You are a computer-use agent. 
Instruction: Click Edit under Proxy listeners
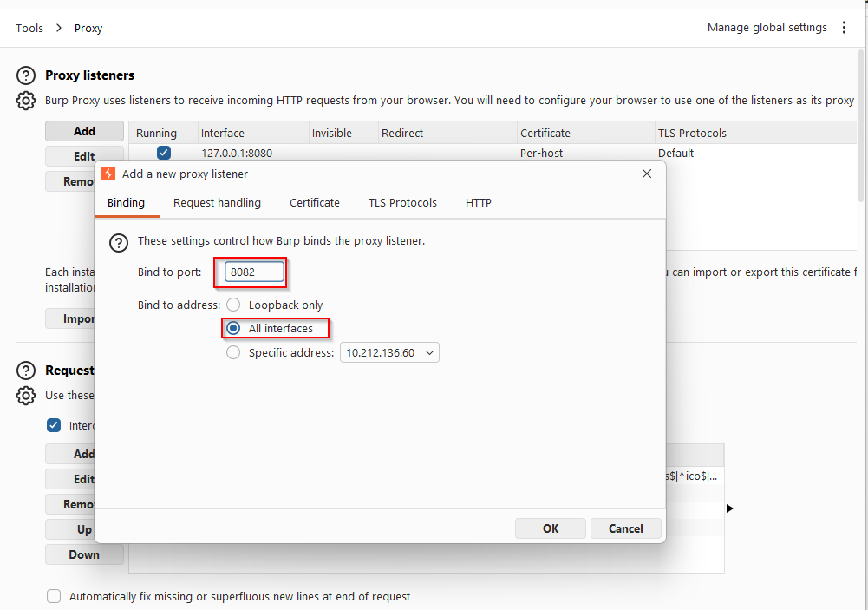84,156
